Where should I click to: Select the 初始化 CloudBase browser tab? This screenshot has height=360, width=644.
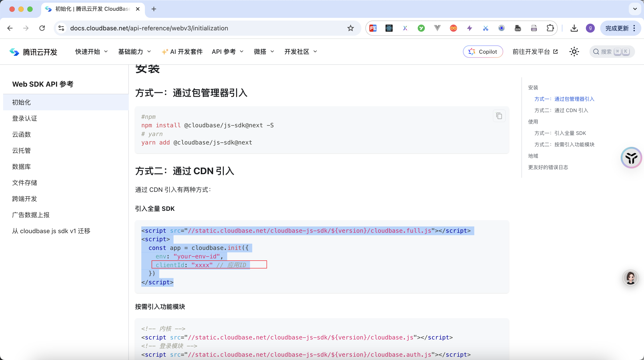pyautogui.click(x=93, y=9)
